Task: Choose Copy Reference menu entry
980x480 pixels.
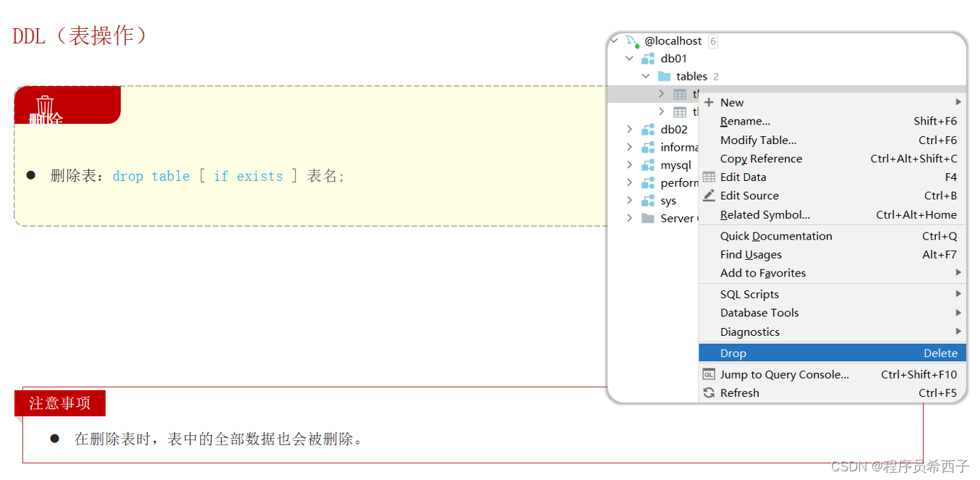Action: pos(832,159)
